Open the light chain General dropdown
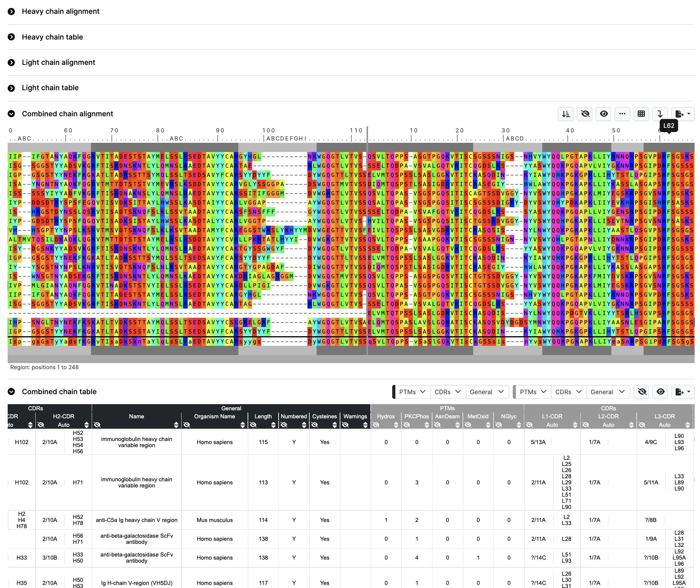Viewport: 700px width, 588px height. [608, 392]
